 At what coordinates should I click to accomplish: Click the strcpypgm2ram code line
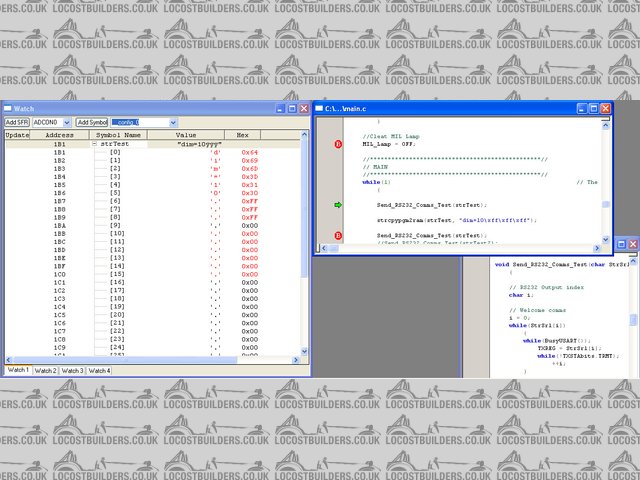pos(456,220)
